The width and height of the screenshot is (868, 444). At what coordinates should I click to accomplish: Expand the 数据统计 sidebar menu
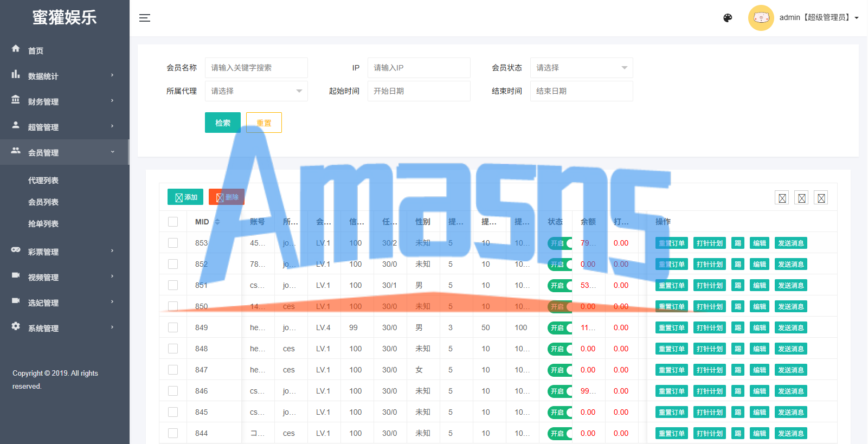tap(65, 76)
